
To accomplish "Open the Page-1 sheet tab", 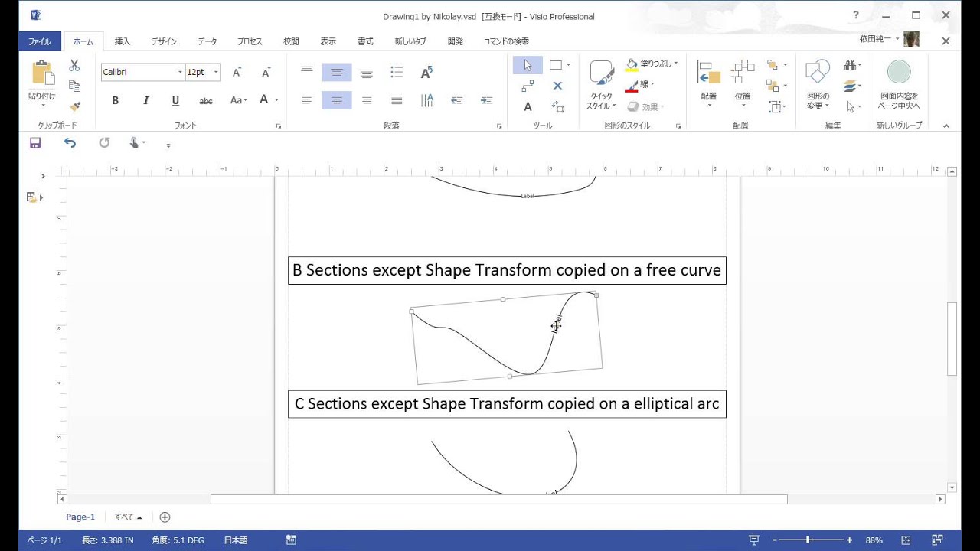I will (x=80, y=517).
